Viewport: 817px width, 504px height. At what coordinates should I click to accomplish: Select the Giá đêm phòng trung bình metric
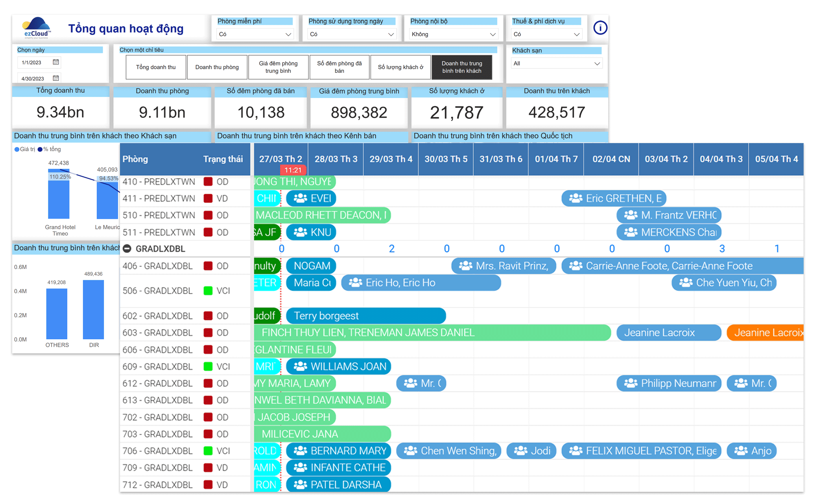(x=278, y=67)
